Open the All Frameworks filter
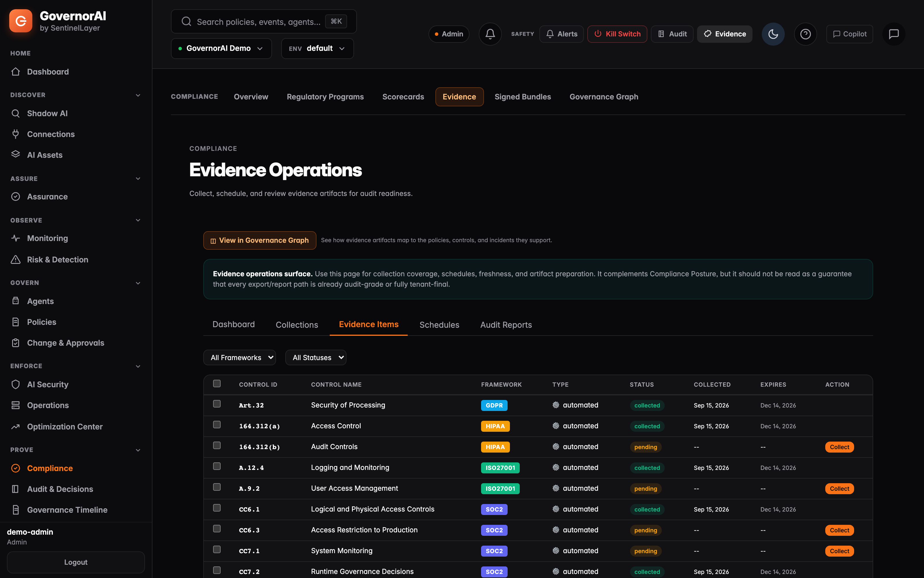The height and width of the screenshot is (578, 924). pyautogui.click(x=239, y=357)
